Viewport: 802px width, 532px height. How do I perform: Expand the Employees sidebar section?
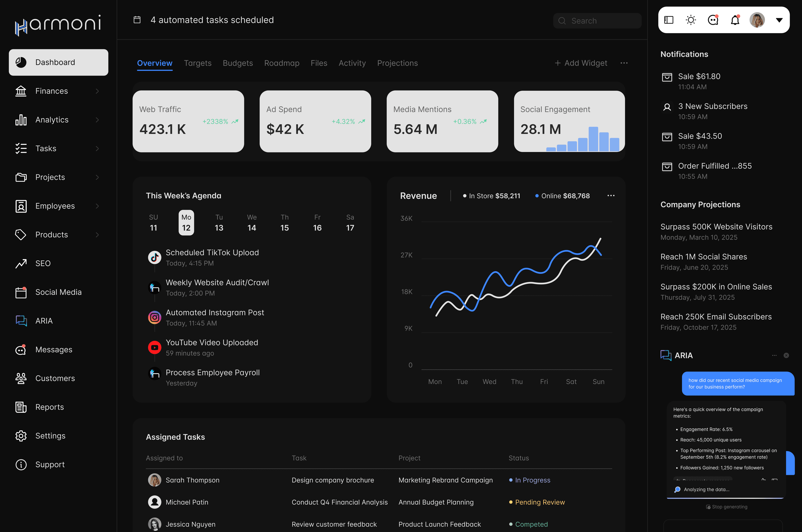(97, 206)
